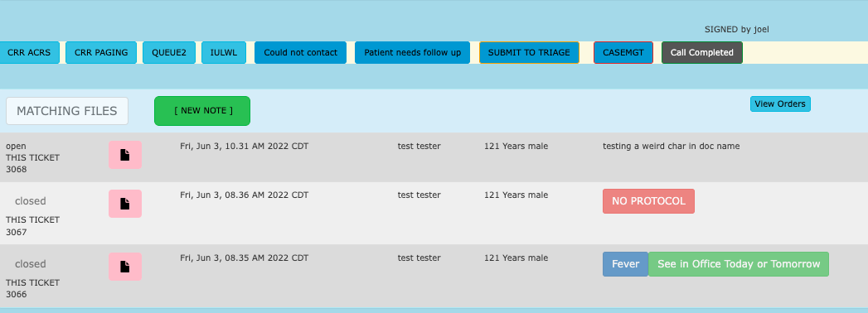
Task: Flag Patient needs follow up
Action: (x=412, y=52)
